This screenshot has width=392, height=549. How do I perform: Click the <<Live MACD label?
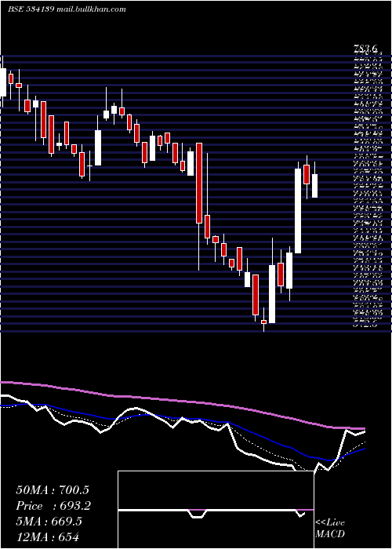330,529
